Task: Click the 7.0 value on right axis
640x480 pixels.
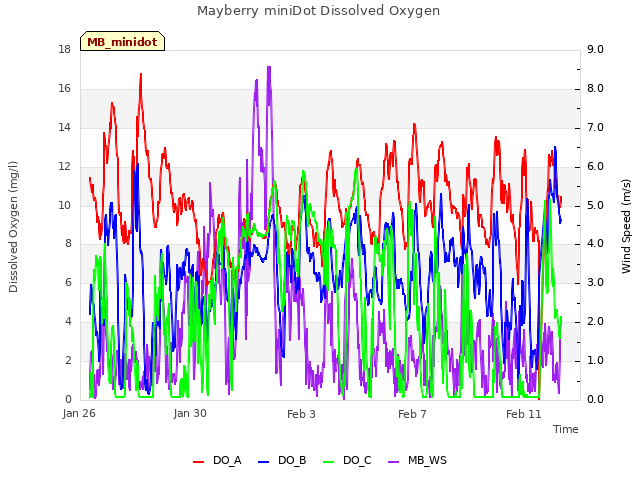Action: tap(595, 128)
